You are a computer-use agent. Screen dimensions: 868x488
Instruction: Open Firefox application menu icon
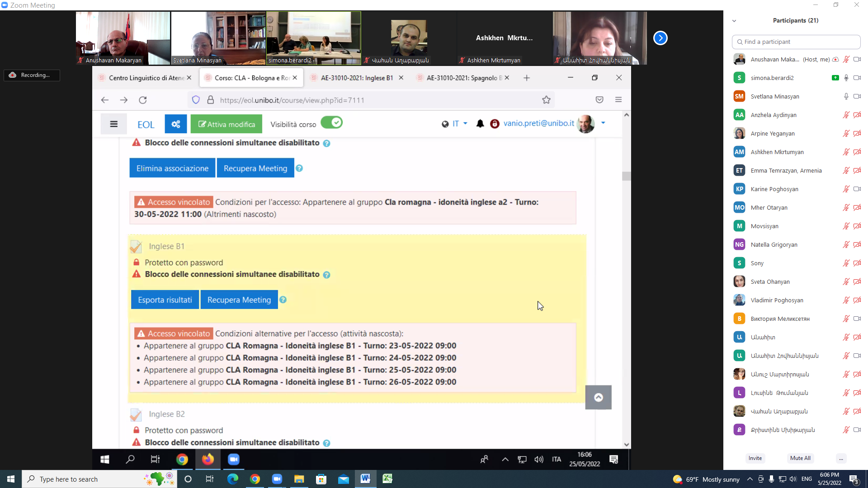click(x=618, y=100)
